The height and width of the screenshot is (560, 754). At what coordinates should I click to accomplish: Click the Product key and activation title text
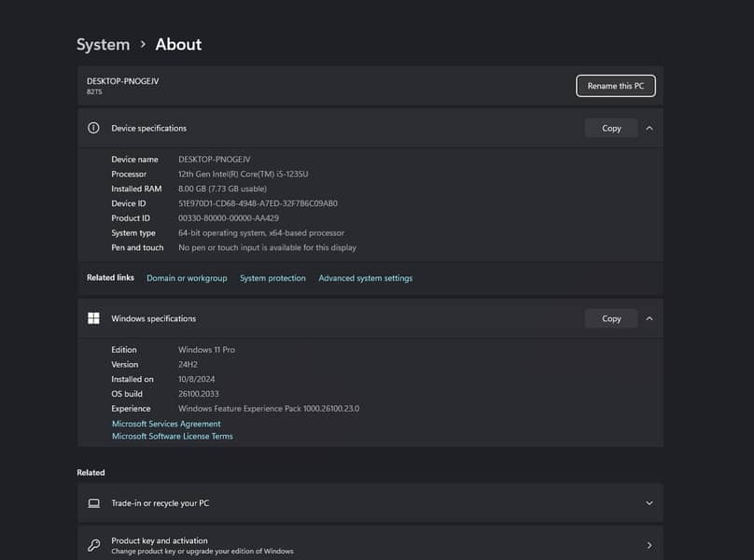pyautogui.click(x=160, y=540)
